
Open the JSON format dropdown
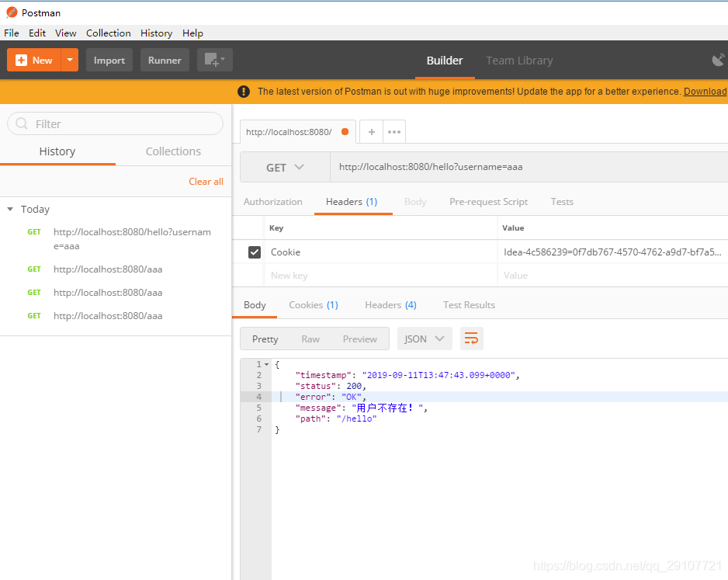click(x=425, y=339)
